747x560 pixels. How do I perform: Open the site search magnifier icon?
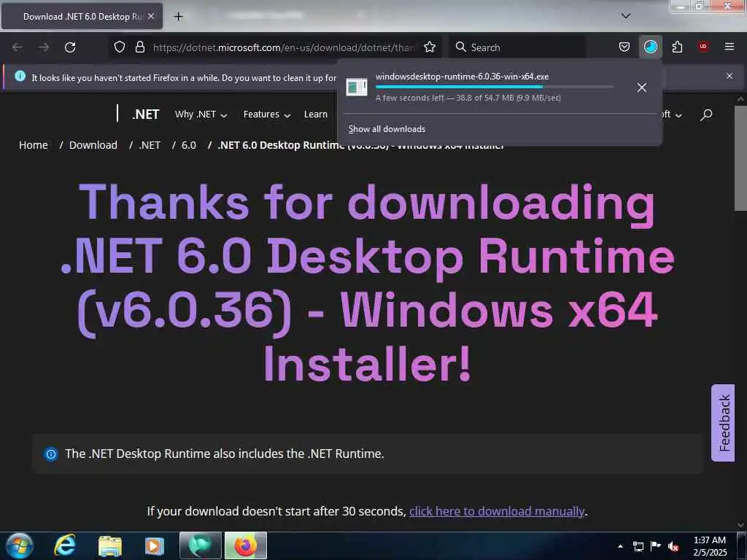point(706,114)
